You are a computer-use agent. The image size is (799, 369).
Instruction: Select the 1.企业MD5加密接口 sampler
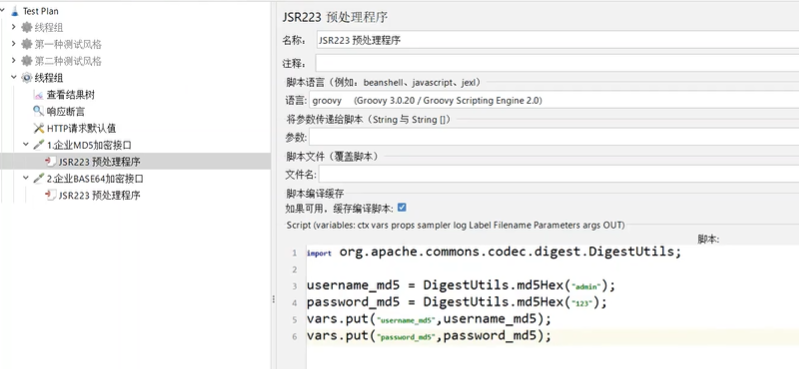[x=90, y=145]
